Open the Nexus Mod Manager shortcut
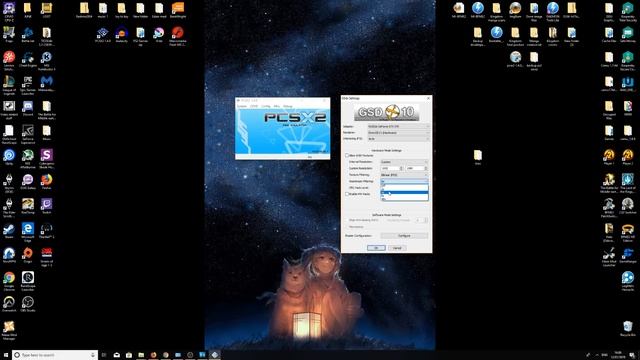The width and height of the screenshot is (640, 360). click(9, 331)
